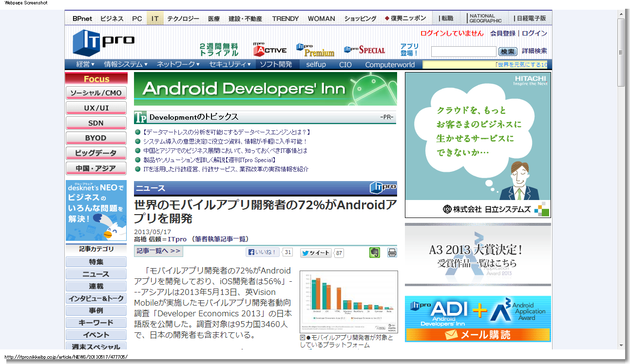Open the 中国・アジア focus button
The image size is (630, 364).
(96, 168)
